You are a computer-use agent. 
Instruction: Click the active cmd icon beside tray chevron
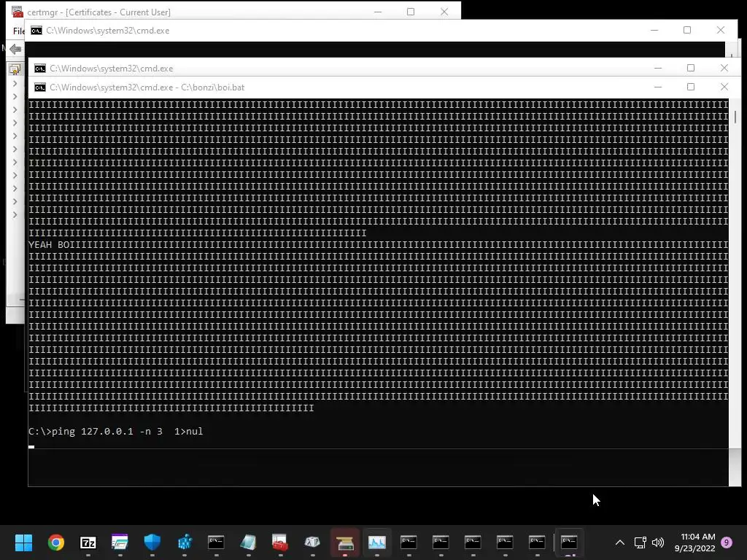pos(569,542)
